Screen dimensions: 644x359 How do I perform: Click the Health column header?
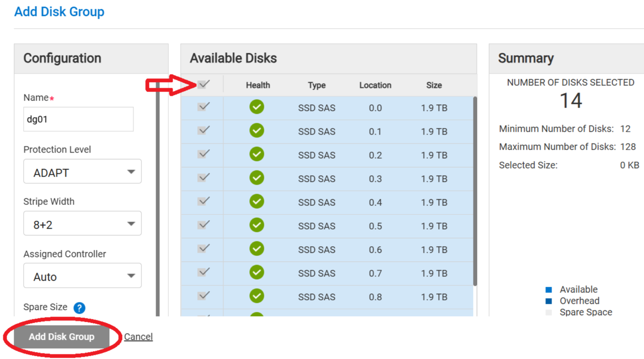coord(257,85)
